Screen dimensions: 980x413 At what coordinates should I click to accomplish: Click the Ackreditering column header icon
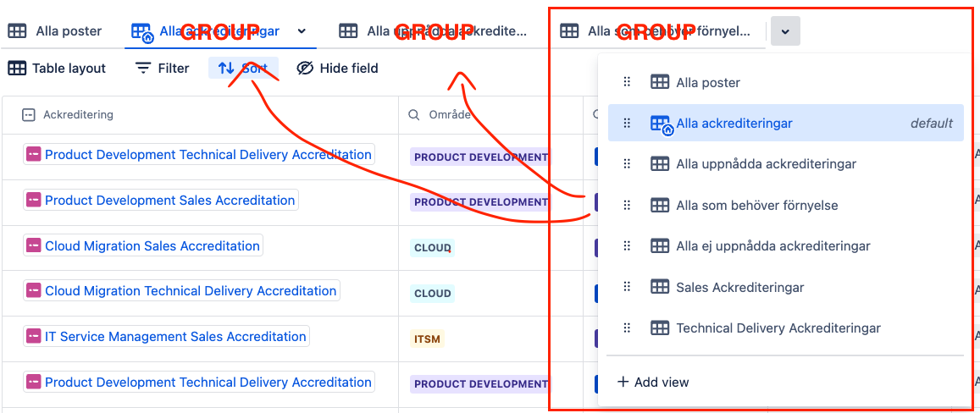28,115
